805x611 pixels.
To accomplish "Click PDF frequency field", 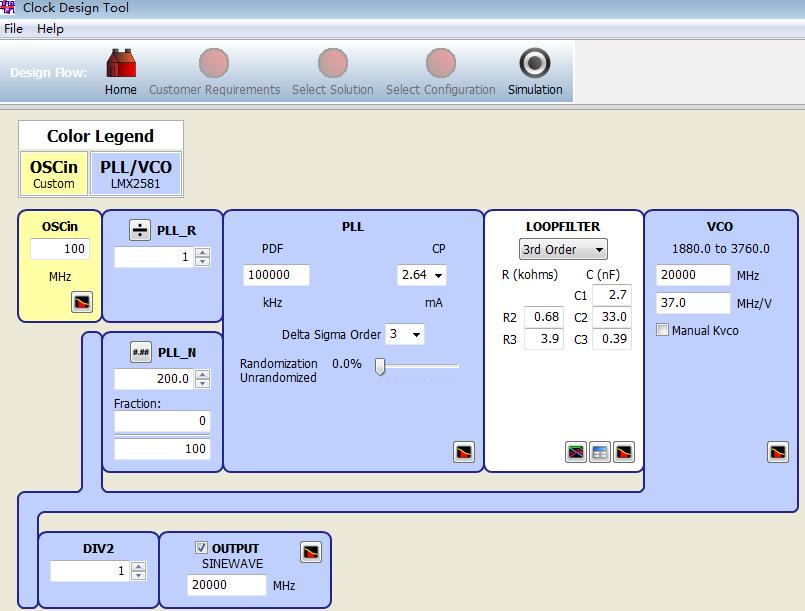I will coord(276,275).
